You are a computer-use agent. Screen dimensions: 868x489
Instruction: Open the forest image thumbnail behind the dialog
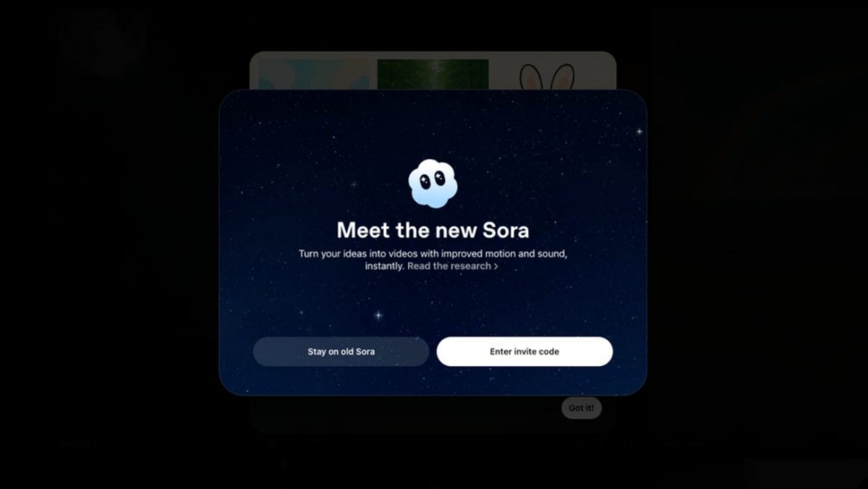pos(433,75)
